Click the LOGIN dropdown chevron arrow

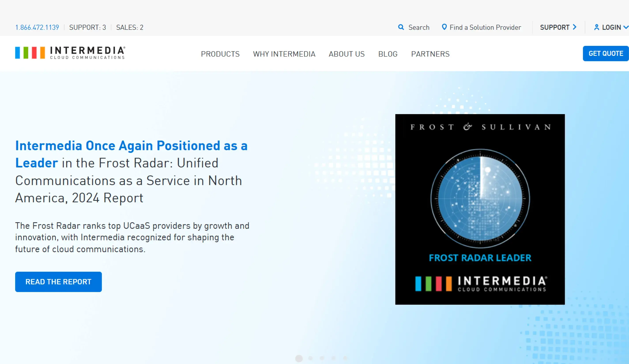coord(626,27)
